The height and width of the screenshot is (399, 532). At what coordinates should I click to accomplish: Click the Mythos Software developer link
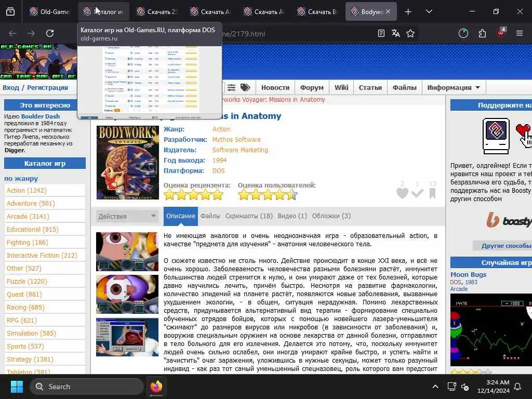tap(236, 139)
